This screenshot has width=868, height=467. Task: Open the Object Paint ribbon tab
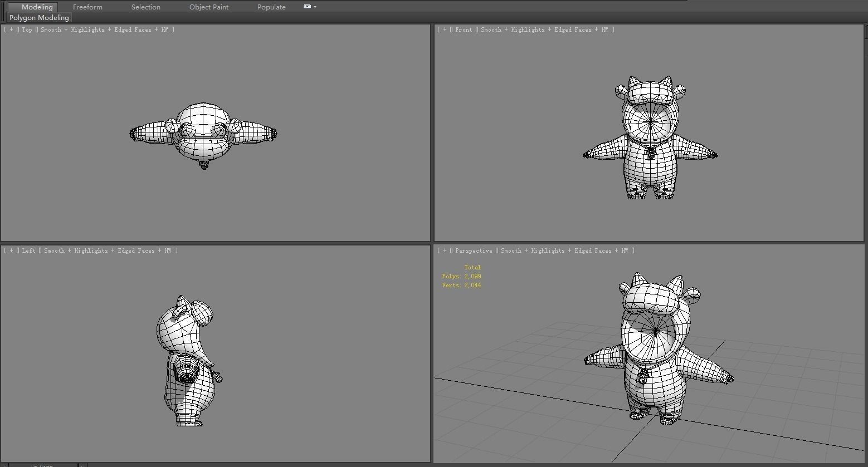(208, 7)
